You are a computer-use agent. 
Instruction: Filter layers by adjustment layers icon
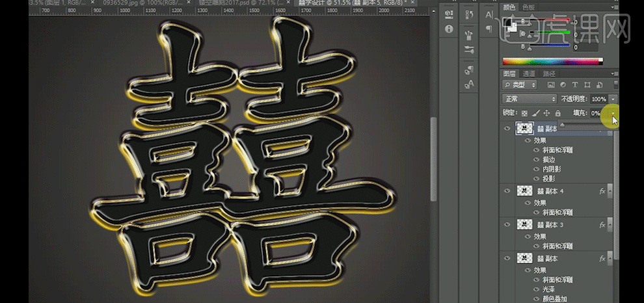click(x=563, y=85)
